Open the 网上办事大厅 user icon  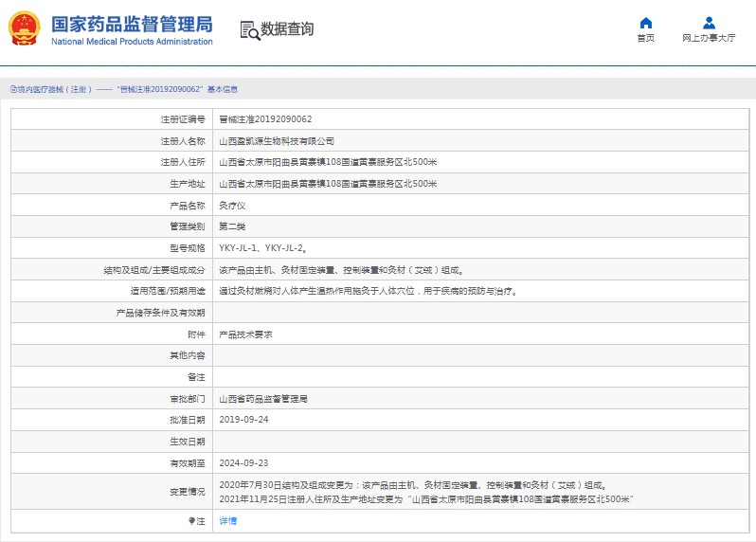coord(709,23)
